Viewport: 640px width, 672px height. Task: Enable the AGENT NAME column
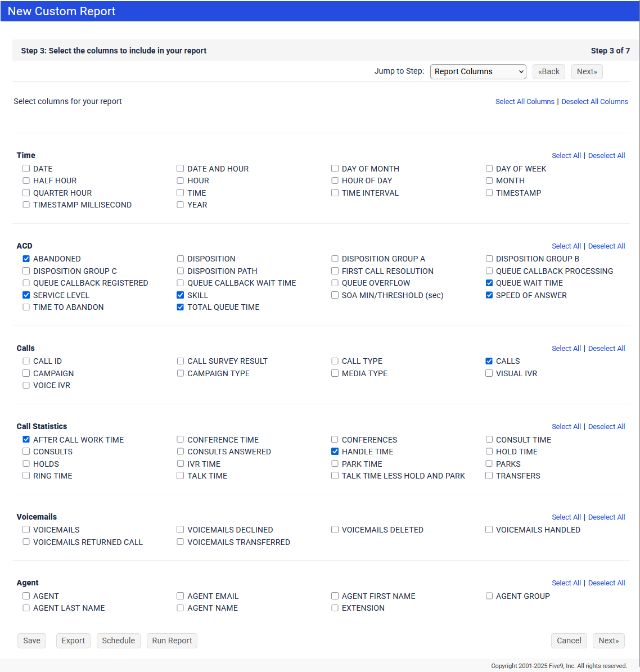tap(180, 607)
